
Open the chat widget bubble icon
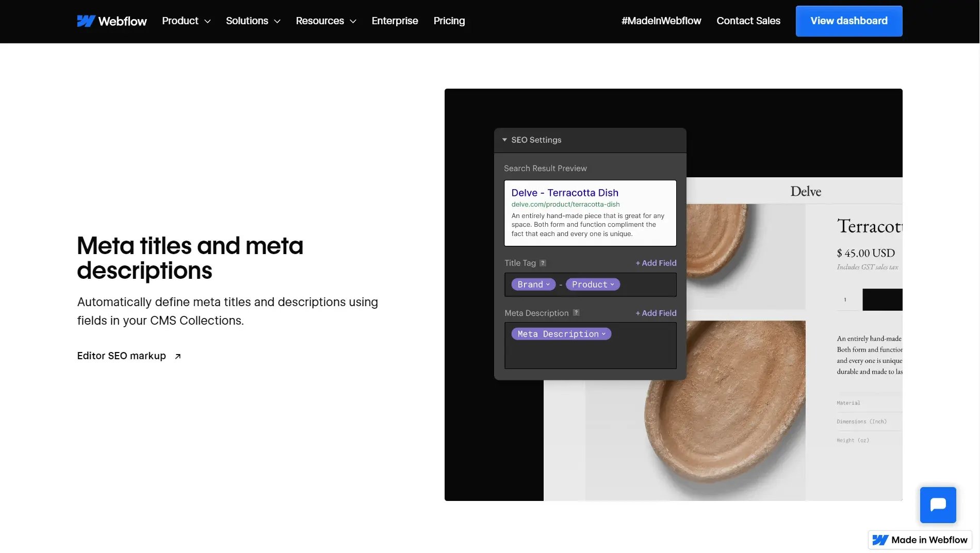tap(938, 505)
